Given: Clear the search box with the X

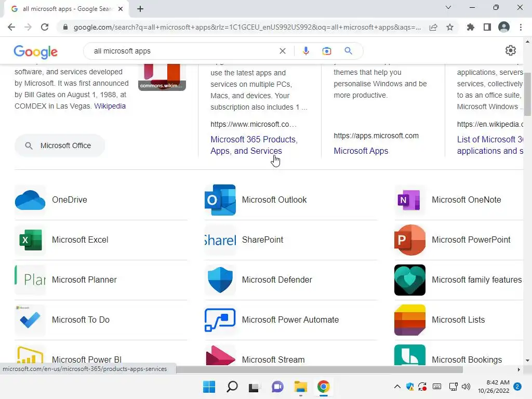Looking at the screenshot, I should pyautogui.click(x=282, y=51).
